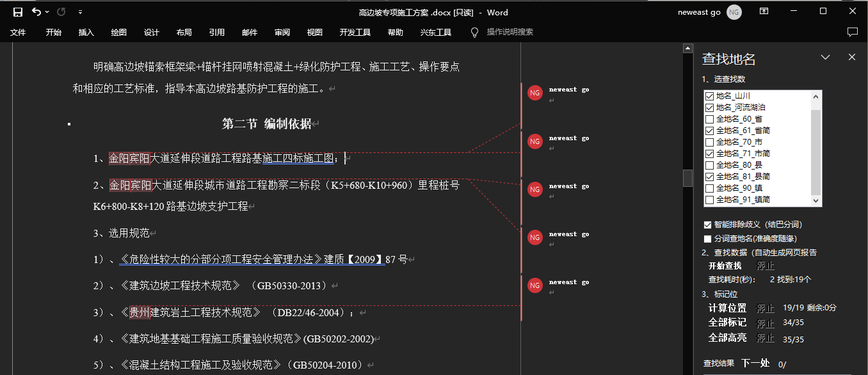Click 下一处 to find next result

[755, 363]
